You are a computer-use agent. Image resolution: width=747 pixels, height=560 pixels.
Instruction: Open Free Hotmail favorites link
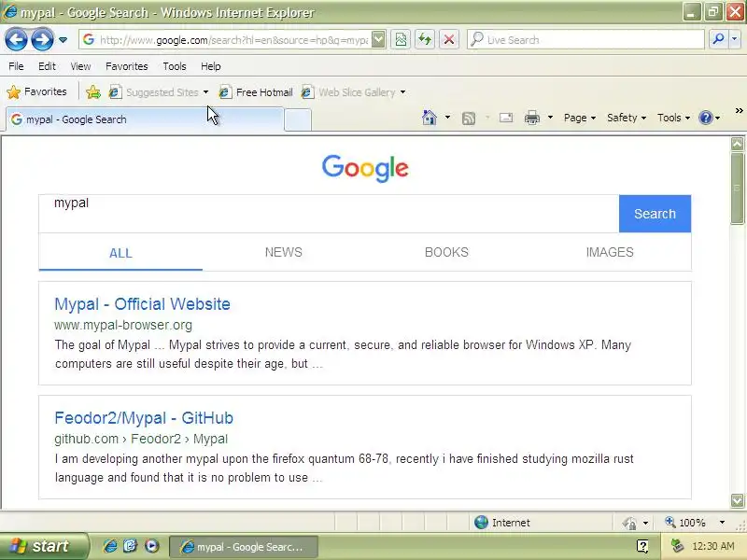pyautogui.click(x=256, y=92)
